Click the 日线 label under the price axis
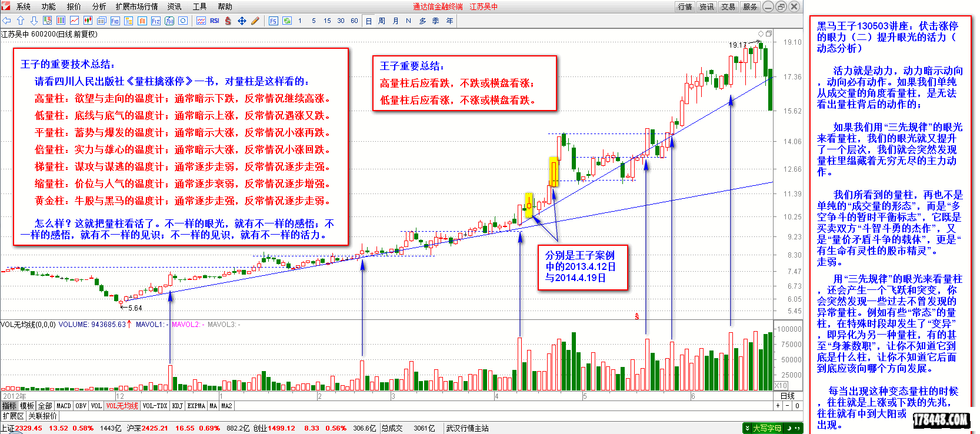This screenshot has width=980, height=434. 787,396
